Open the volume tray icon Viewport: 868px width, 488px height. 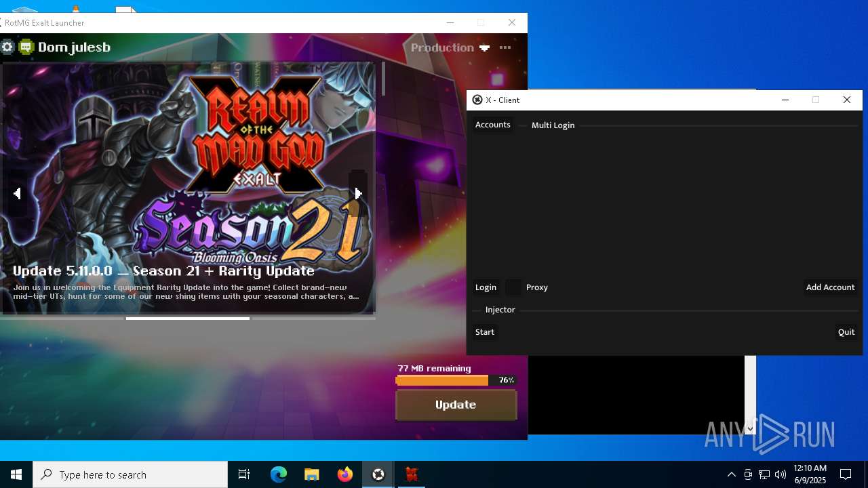(781, 474)
